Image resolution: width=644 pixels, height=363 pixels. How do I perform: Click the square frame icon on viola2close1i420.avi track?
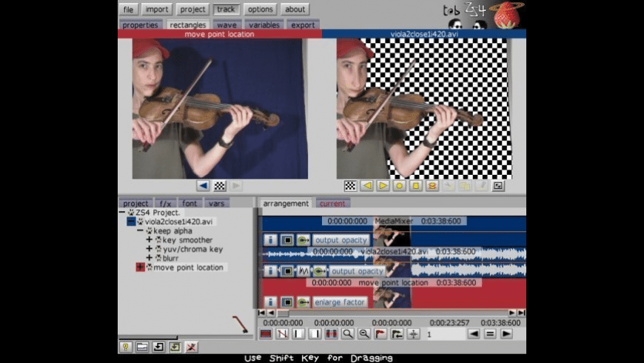pyautogui.click(x=287, y=271)
